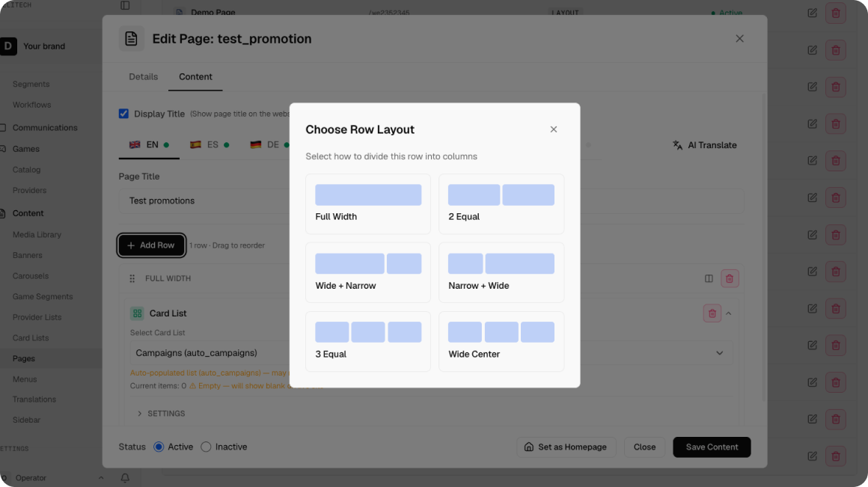This screenshot has width=868, height=487.
Task: Open Carousels in the sidebar
Action: coord(31,275)
